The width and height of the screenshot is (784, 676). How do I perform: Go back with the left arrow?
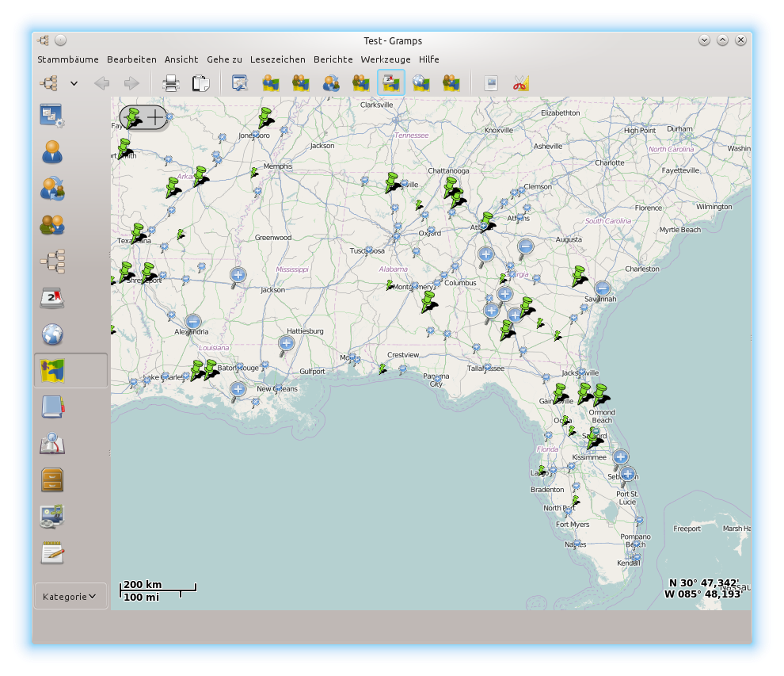(102, 83)
